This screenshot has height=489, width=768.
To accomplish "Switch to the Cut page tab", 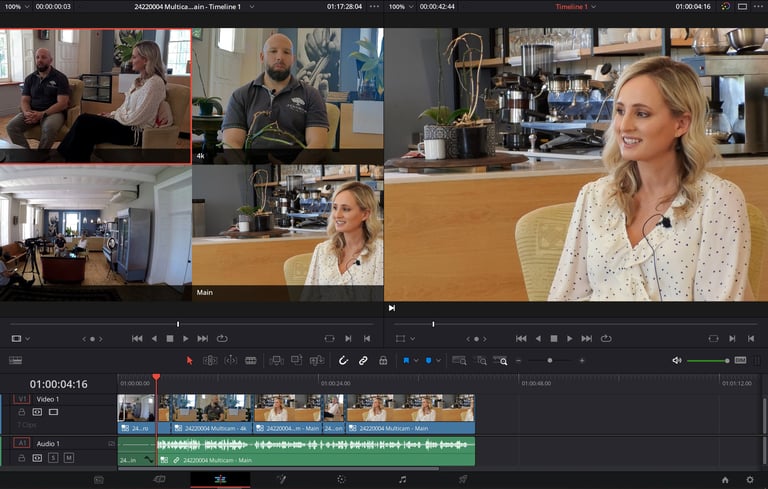I will point(160,480).
